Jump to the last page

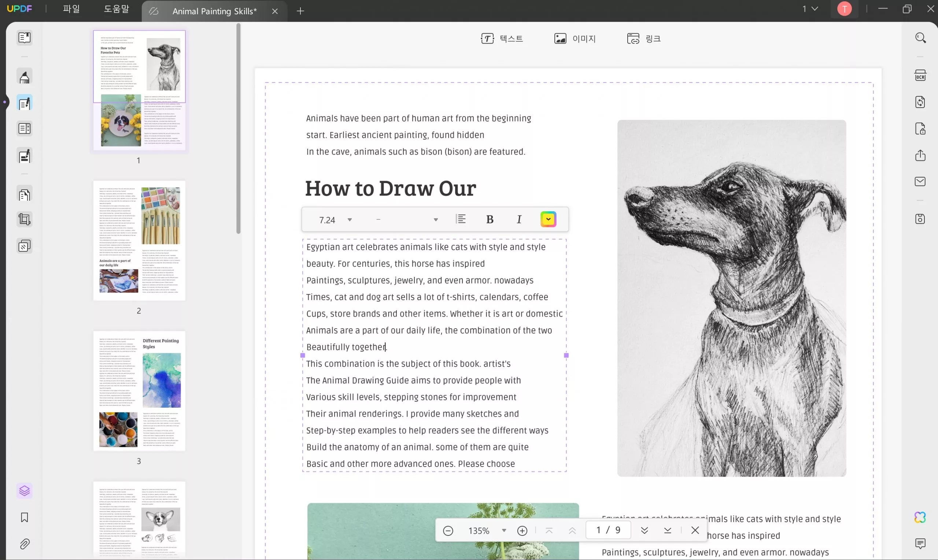(x=667, y=531)
